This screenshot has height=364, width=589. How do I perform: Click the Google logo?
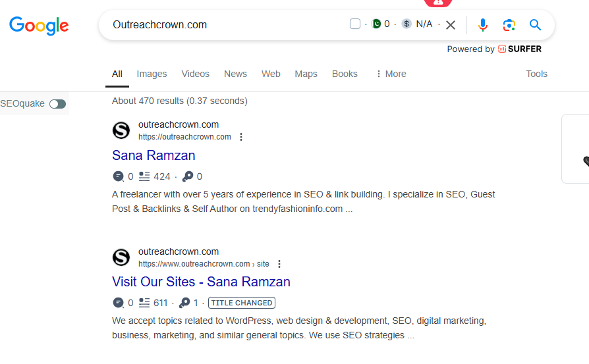39,26
